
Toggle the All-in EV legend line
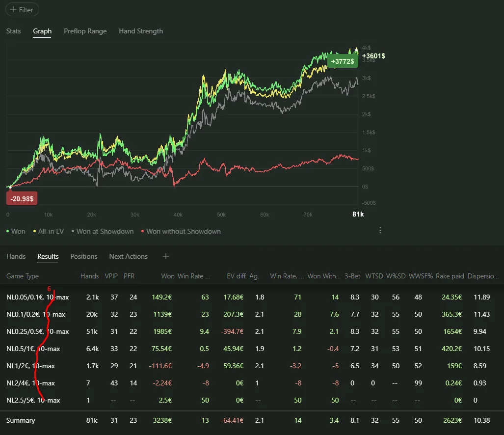click(48, 231)
